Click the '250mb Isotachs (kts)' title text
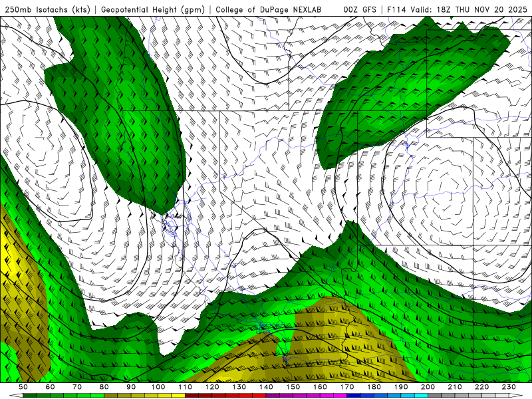 (47, 9)
